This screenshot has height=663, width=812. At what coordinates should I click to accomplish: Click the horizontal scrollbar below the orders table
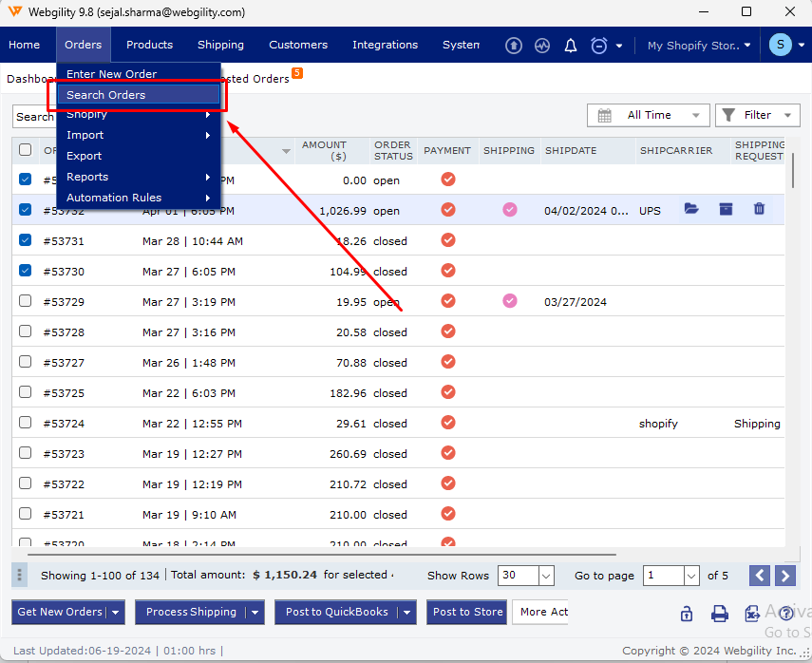click(322, 554)
